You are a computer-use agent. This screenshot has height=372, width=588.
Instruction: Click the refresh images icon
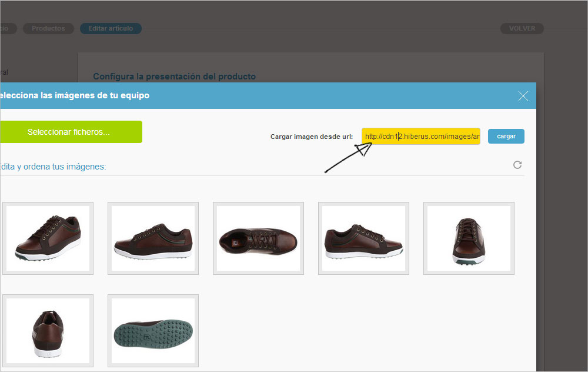pos(517,165)
